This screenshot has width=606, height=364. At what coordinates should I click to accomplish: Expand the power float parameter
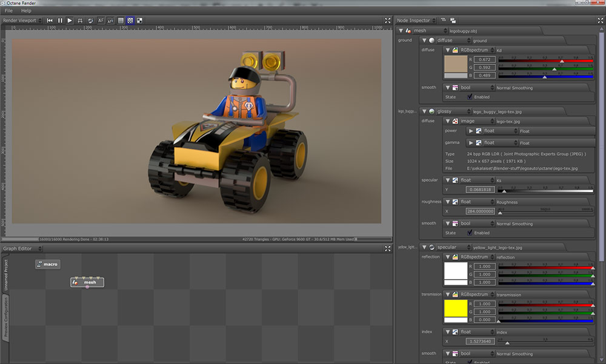471,131
